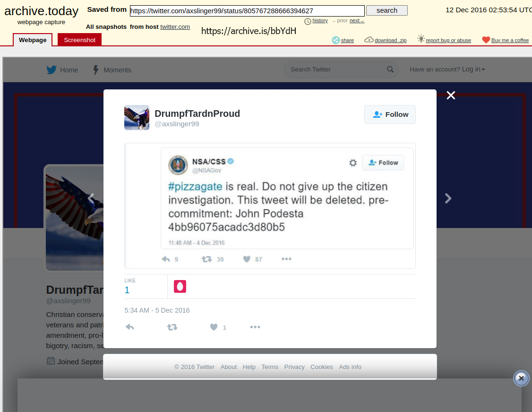Screen dimensions: 532x412
Task: Retweet the DrumpfTardnProud tweet
Action: tap(172, 327)
